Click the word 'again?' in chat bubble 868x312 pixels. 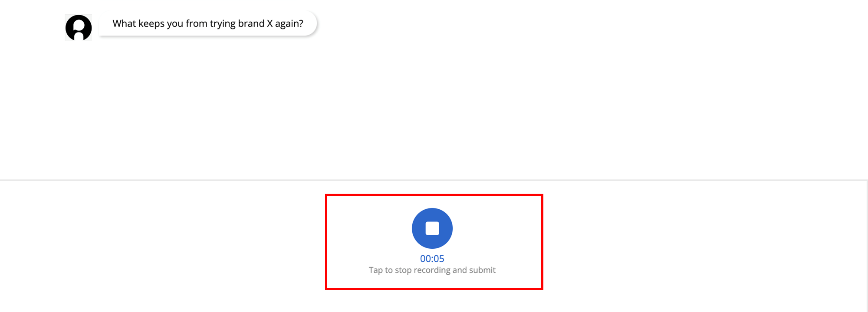point(289,24)
